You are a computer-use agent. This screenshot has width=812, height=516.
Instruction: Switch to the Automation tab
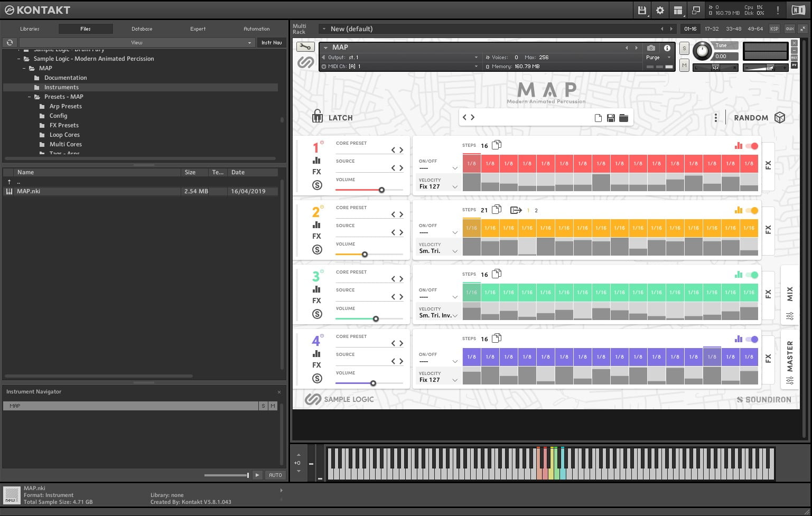tap(257, 29)
